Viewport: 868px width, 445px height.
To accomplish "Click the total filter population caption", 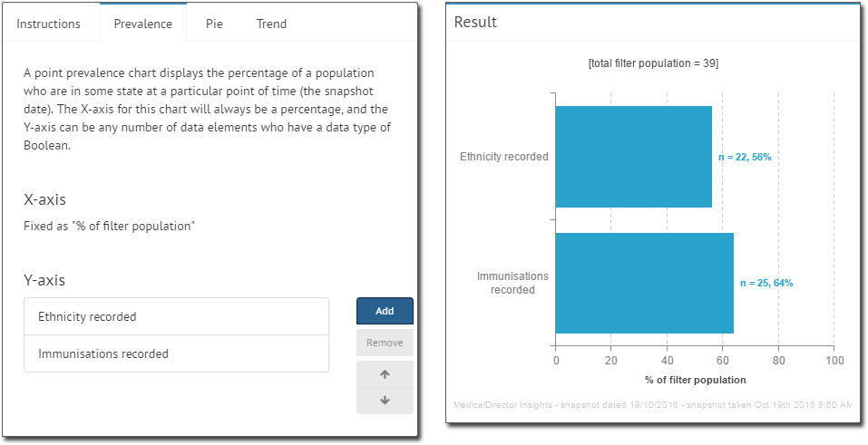I will point(653,63).
